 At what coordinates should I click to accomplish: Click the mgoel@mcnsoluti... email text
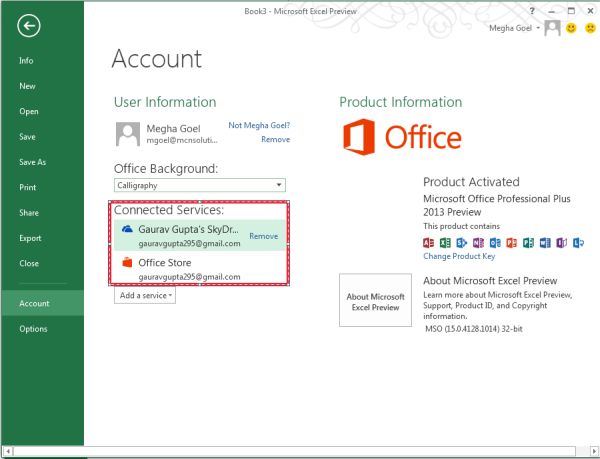pyautogui.click(x=182, y=140)
